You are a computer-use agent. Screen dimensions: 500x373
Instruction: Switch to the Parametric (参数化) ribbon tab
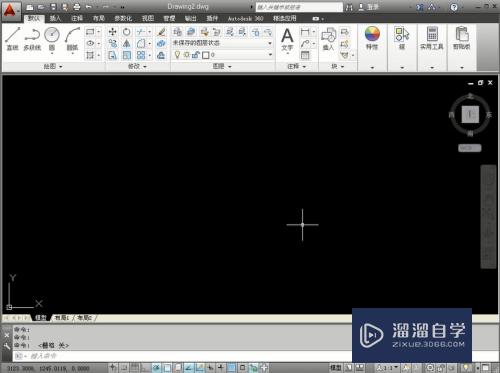123,18
